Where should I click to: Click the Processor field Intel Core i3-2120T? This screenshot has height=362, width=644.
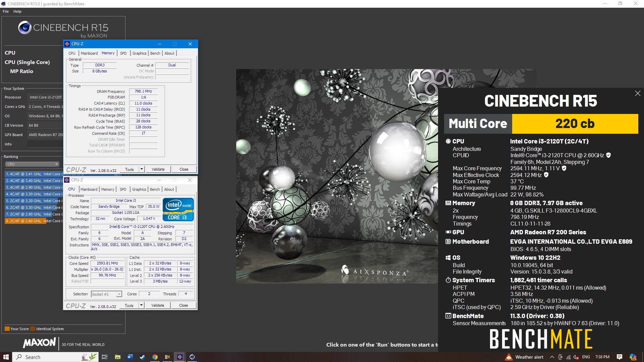tap(45, 97)
